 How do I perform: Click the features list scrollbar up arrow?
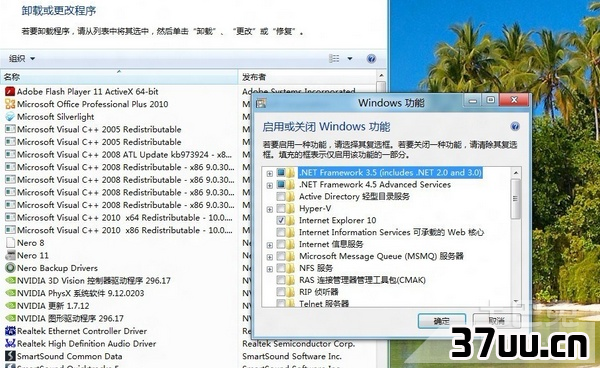point(516,173)
